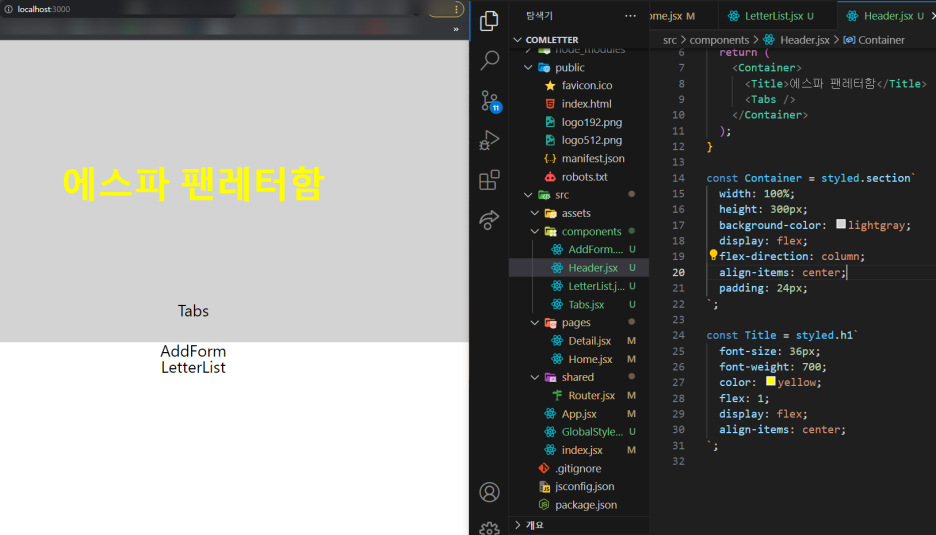Open GlobalStyle file
The height and width of the screenshot is (535, 936).
(592, 432)
